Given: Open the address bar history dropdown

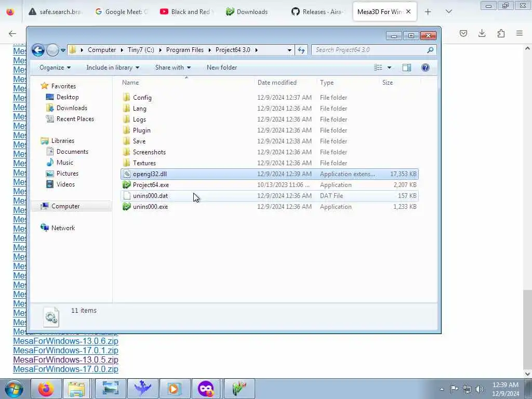Looking at the screenshot, I should point(289,50).
